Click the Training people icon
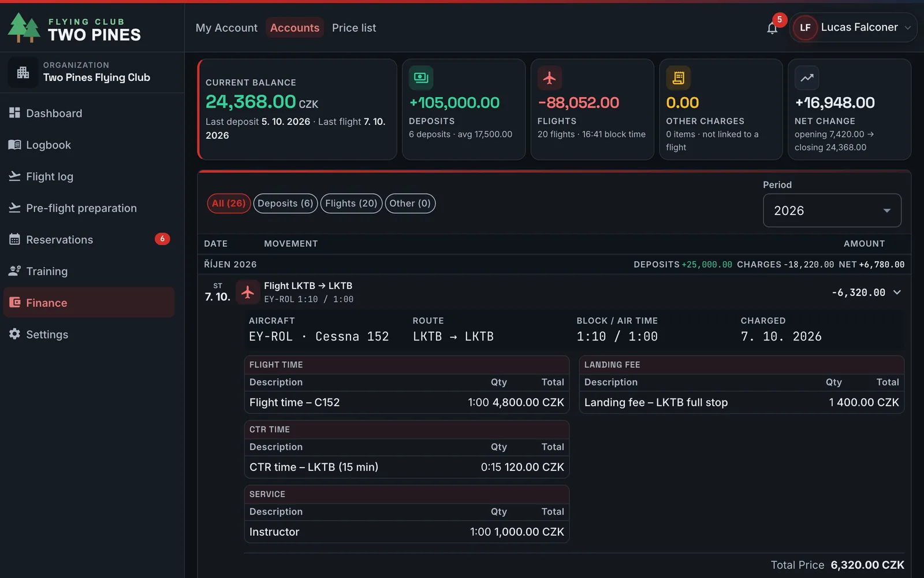Image resolution: width=924 pixels, height=578 pixels. tap(14, 271)
